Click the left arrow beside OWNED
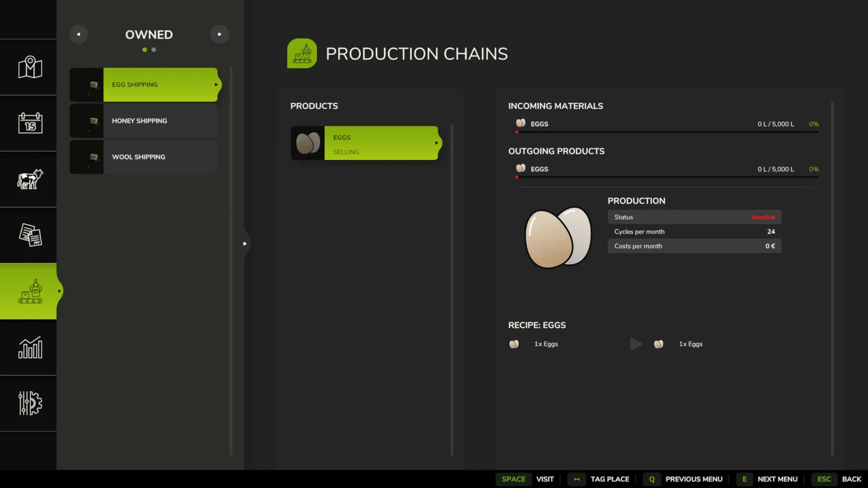The width and height of the screenshot is (868, 488). click(79, 34)
